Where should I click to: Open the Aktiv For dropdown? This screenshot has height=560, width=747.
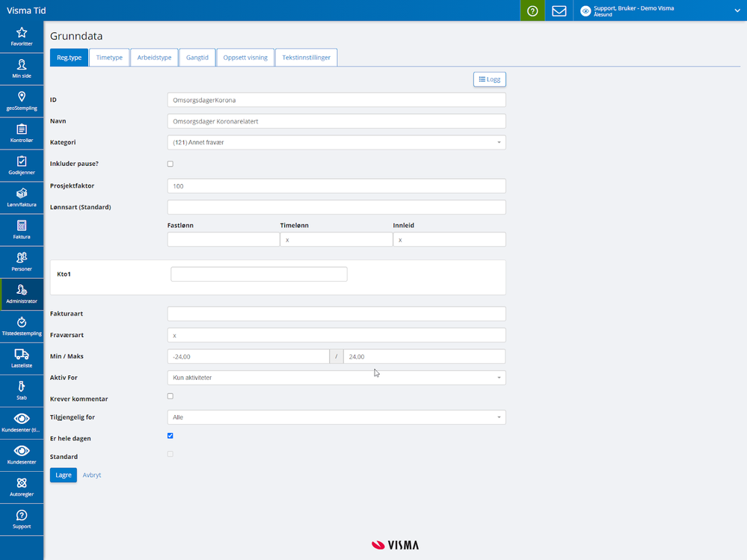336,378
